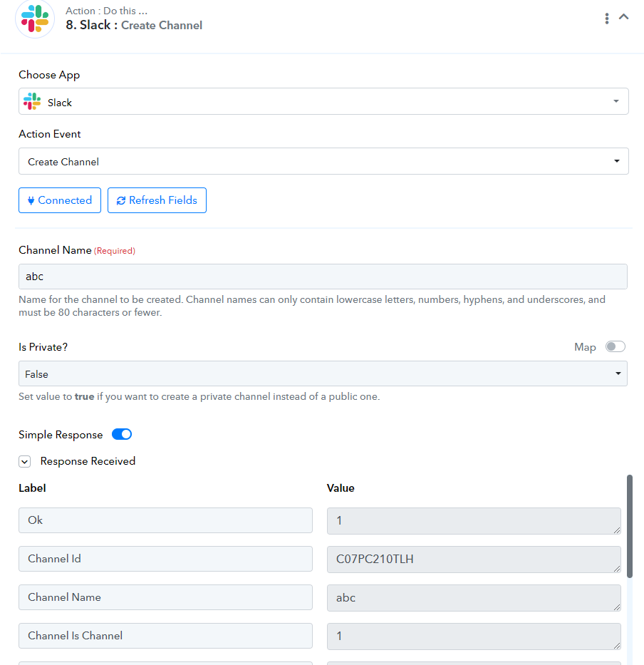Image resolution: width=644 pixels, height=665 pixels.
Task: Click resize handle of Channel Name value box
Action: pos(617,607)
